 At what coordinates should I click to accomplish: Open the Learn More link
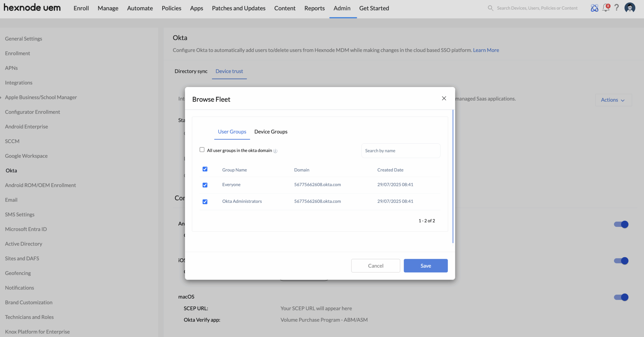(x=486, y=50)
